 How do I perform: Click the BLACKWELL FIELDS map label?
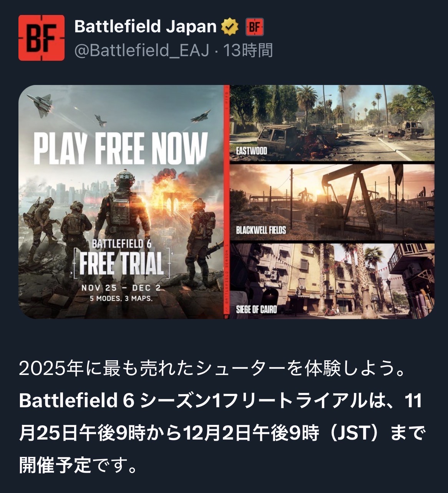click(261, 230)
